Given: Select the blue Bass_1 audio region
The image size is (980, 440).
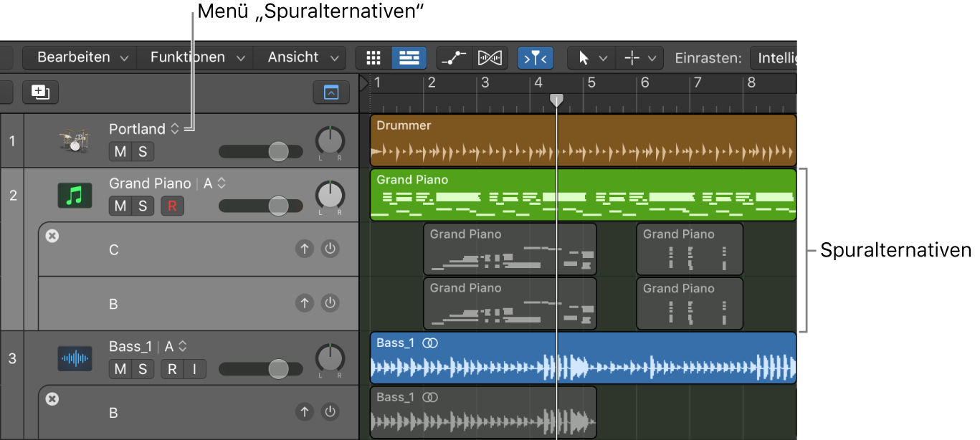Looking at the screenshot, I should click(583, 358).
